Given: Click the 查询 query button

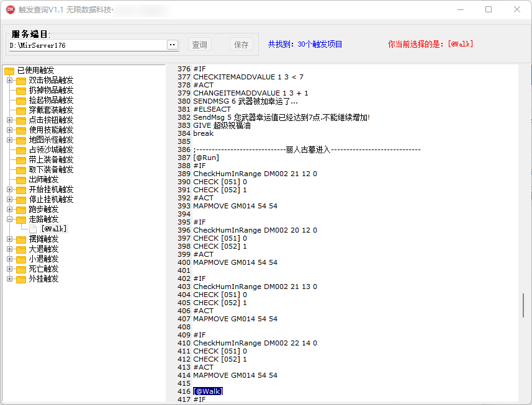Looking at the screenshot, I should (199, 45).
